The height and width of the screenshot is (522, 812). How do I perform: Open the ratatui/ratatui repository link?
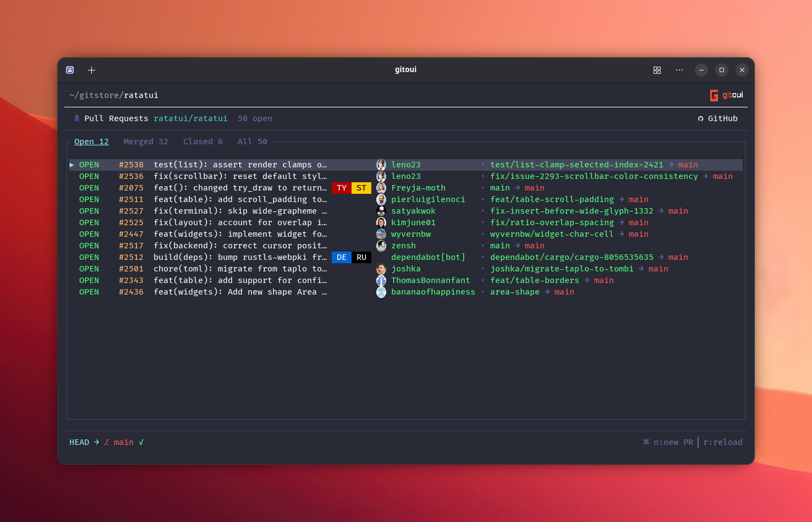click(190, 118)
